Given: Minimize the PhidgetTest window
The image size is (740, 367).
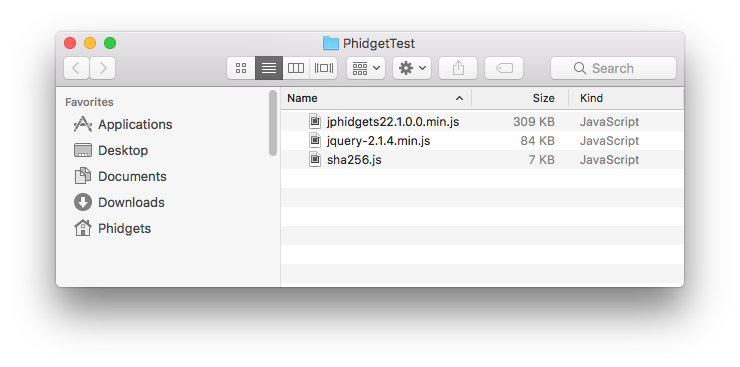Looking at the screenshot, I should point(90,43).
